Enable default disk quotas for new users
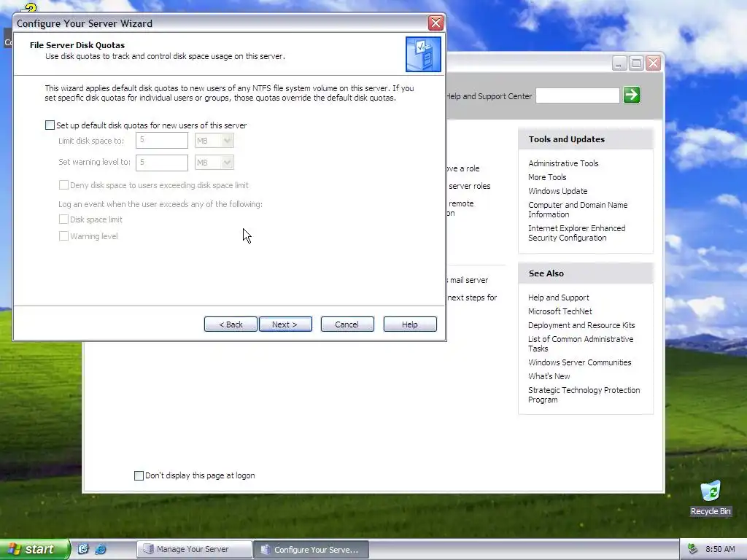The image size is (747, 560). [x=50, y=125]
